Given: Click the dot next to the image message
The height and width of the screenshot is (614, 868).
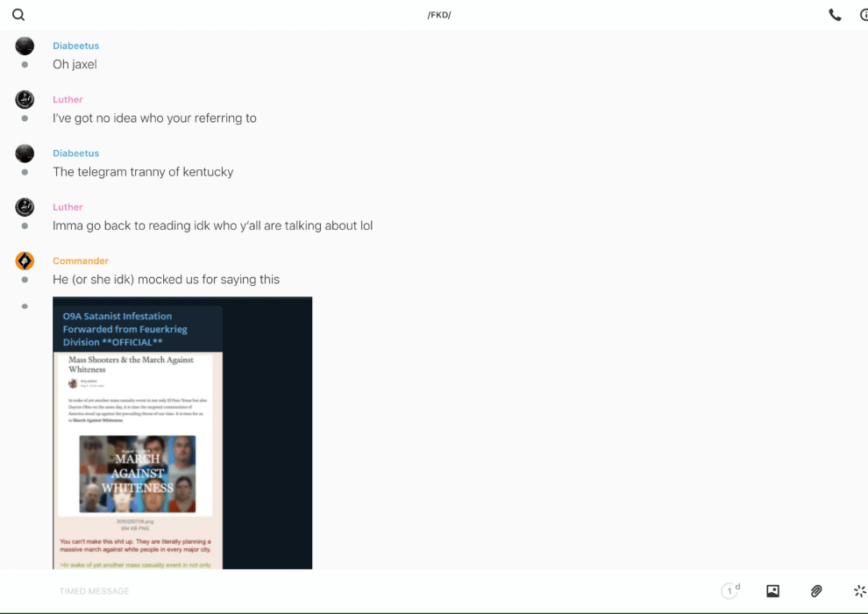Looking at the screenshot, I should 25,306.
